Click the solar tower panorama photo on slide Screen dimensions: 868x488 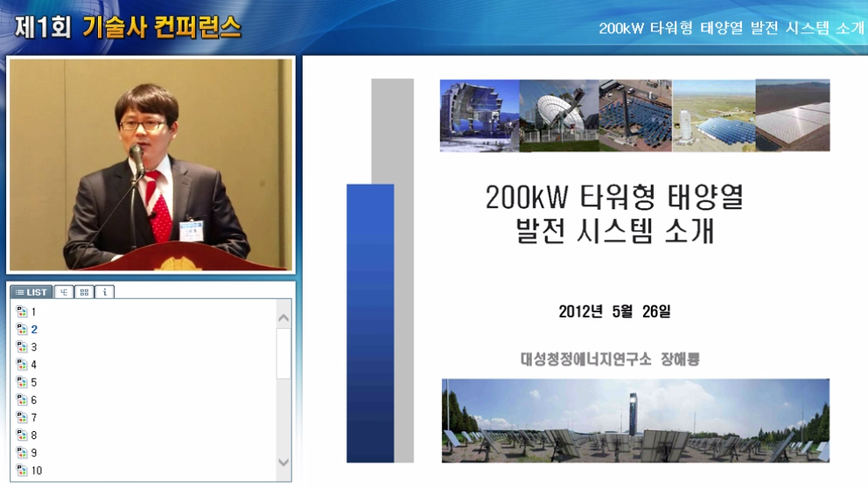pos(635,421)
